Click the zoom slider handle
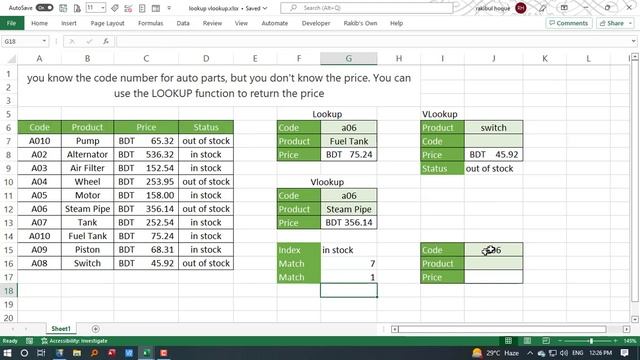The width and height of the screenshot is (640, 360). click(591, 341)
